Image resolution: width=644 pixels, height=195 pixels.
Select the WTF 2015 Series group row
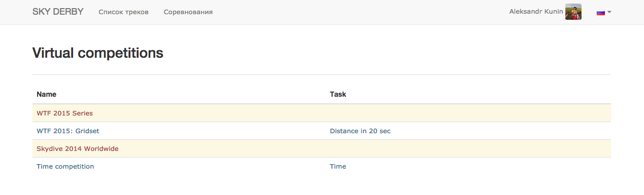tap(322, 113)
